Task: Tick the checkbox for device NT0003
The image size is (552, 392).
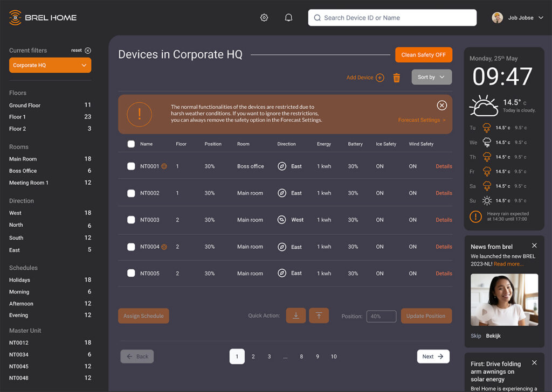Action: click(131, 220)
